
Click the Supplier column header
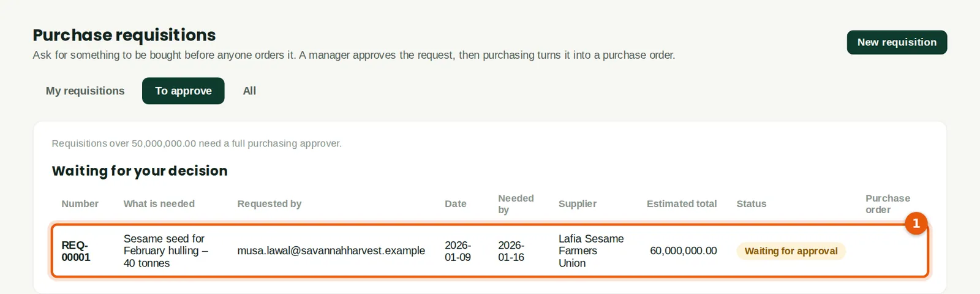click(x=578, y=204)
